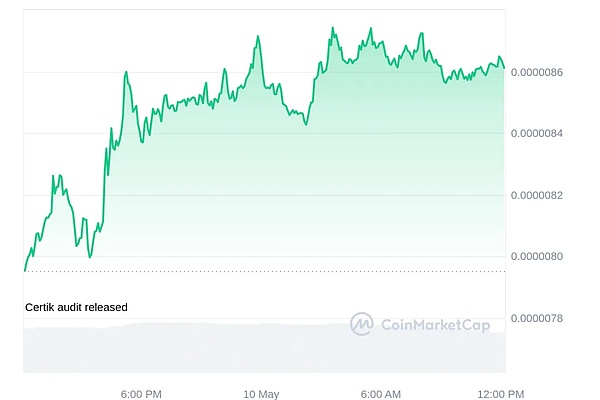This screenshot has height=400, width=600.
Task: Click the 12:00 PM time axis label
Action: (x=501, y=393)
